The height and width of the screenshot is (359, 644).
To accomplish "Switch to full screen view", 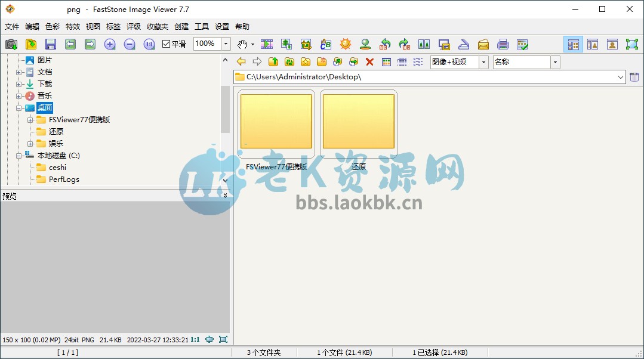I will pos(632,44).
